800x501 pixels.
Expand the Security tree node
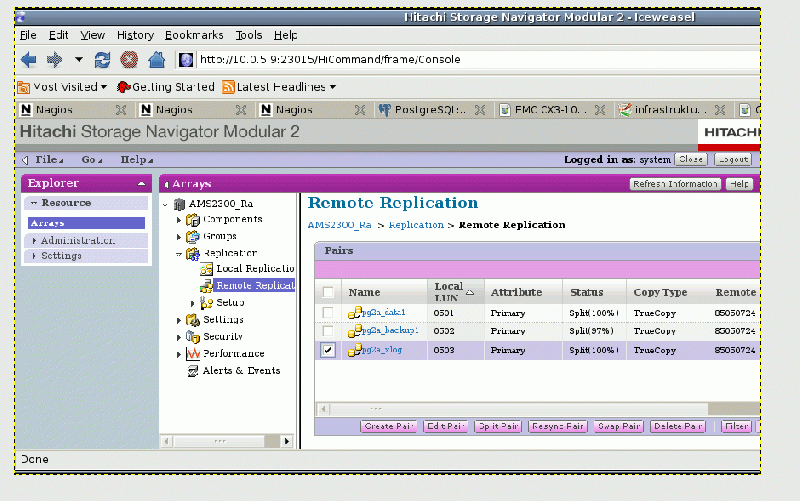coord(179,337)
